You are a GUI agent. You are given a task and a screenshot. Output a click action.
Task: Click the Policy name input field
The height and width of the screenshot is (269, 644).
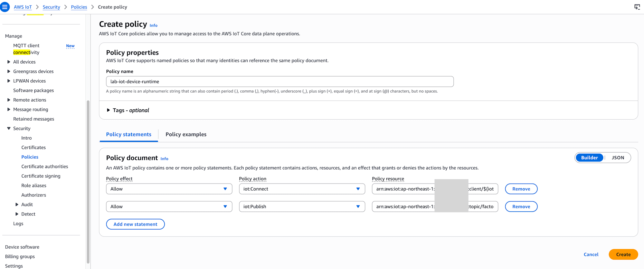click(x=280, y=82)
